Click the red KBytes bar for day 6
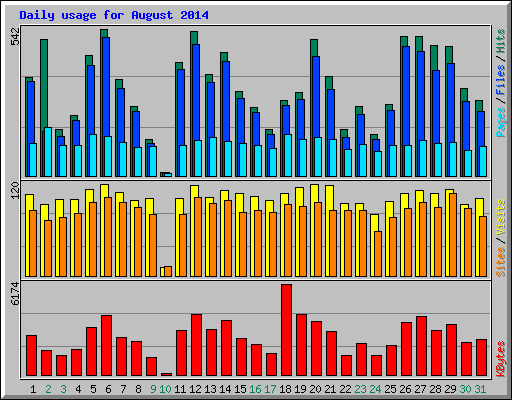Viewport: 512px width, 400px height. tap(106, 346)
